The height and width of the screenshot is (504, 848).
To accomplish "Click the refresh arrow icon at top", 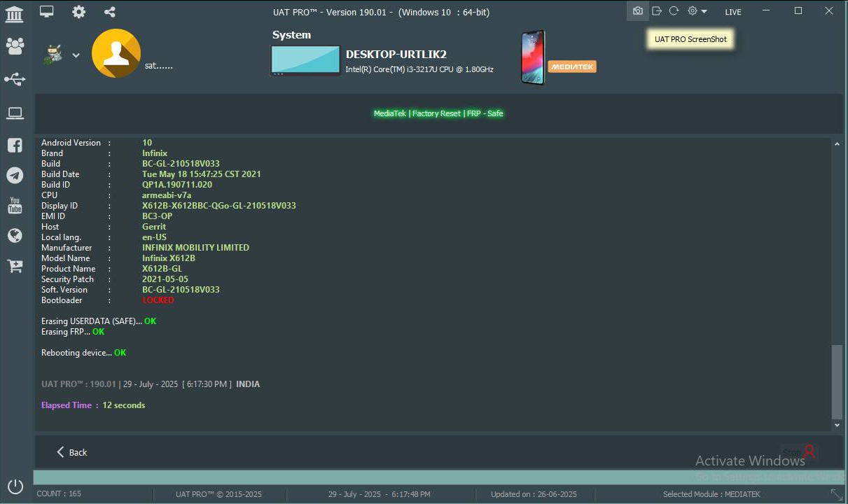I will coord(674,11).
